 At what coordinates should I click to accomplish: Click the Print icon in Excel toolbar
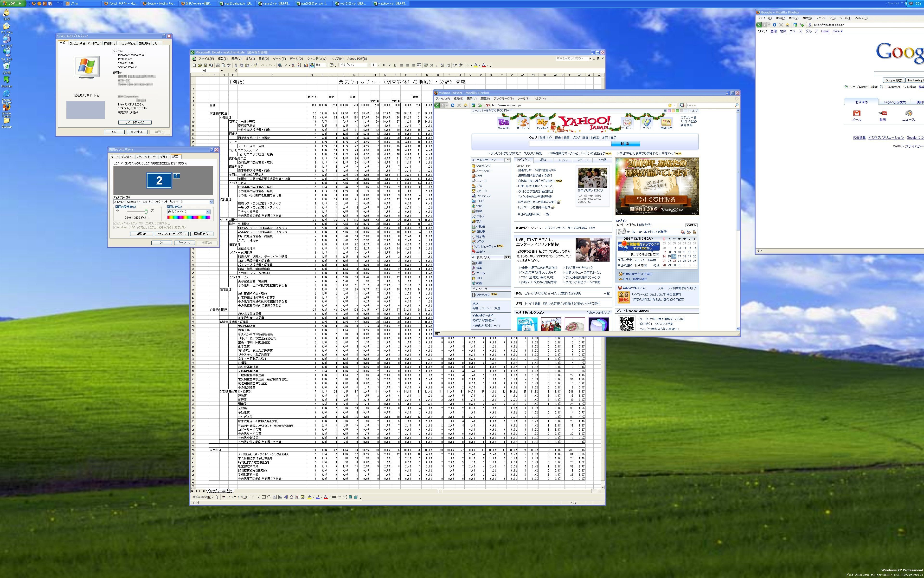pos(218,65)
